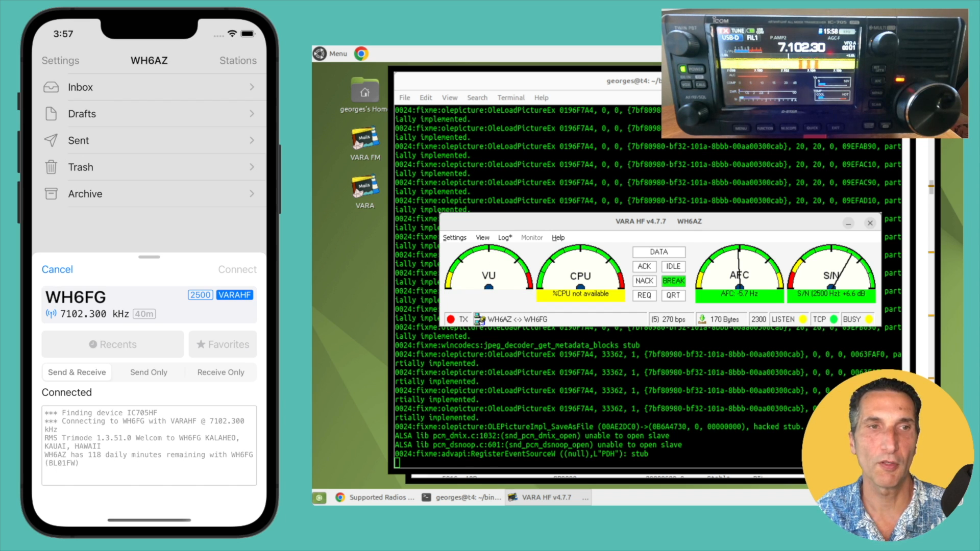This screenshot has width=980, height=551.
Task: Pull the sheet grabber handle above Cancel
Action: click(149, 257)
